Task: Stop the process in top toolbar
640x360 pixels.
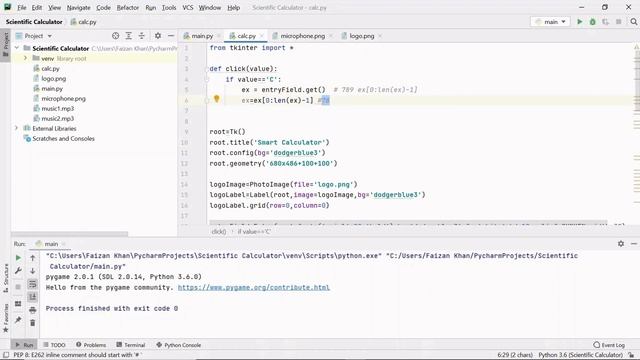Action: click(618, 22)
